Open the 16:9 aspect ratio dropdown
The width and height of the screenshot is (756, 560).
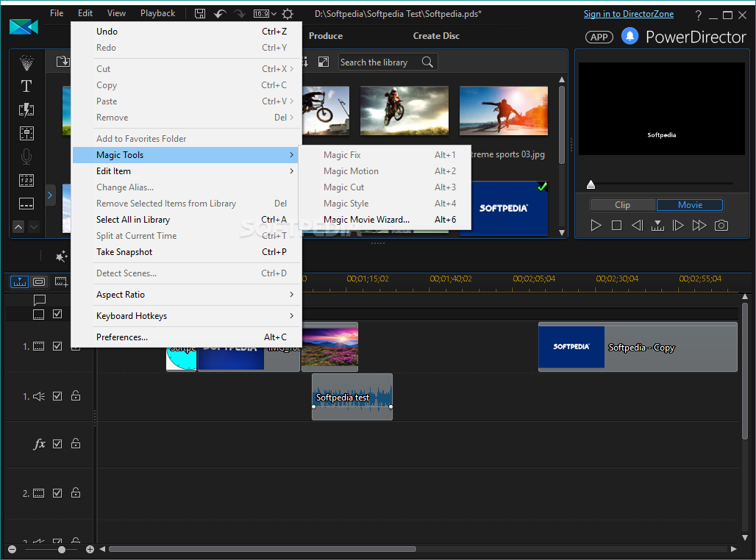click(x=265, y=13)
